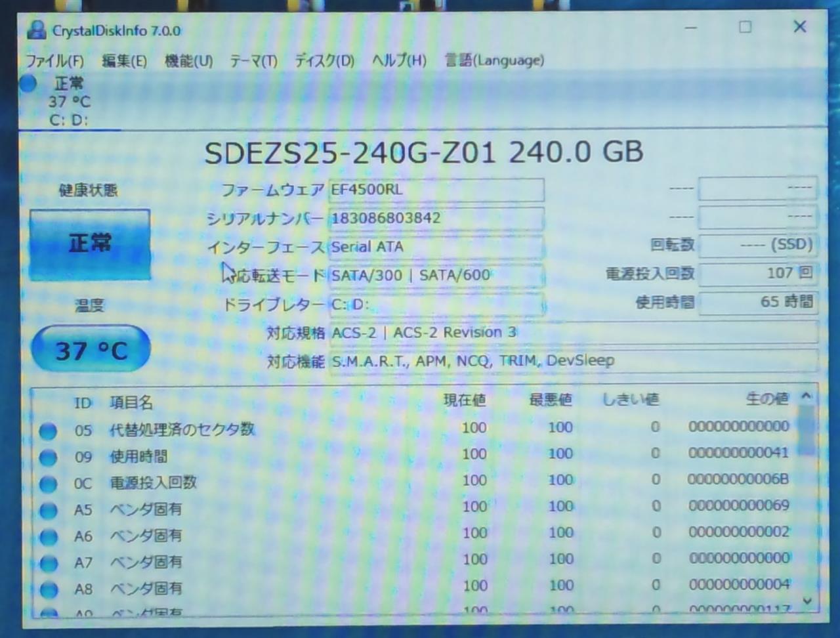The height and width of the screenshot is (638, 840).
Task: Click the blue status circle beside drive C: D:
Action: [28, 83]
